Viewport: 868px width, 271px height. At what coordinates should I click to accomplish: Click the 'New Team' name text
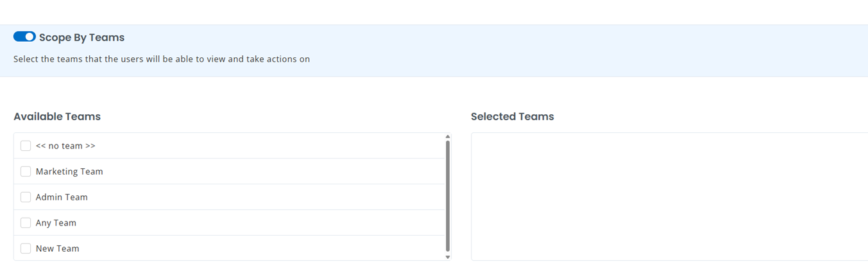click(x=58, y=249)
